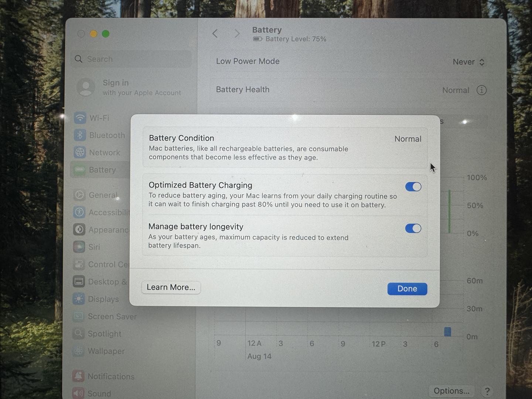Click the Wallpaper sidebar icon

[78, 351]
